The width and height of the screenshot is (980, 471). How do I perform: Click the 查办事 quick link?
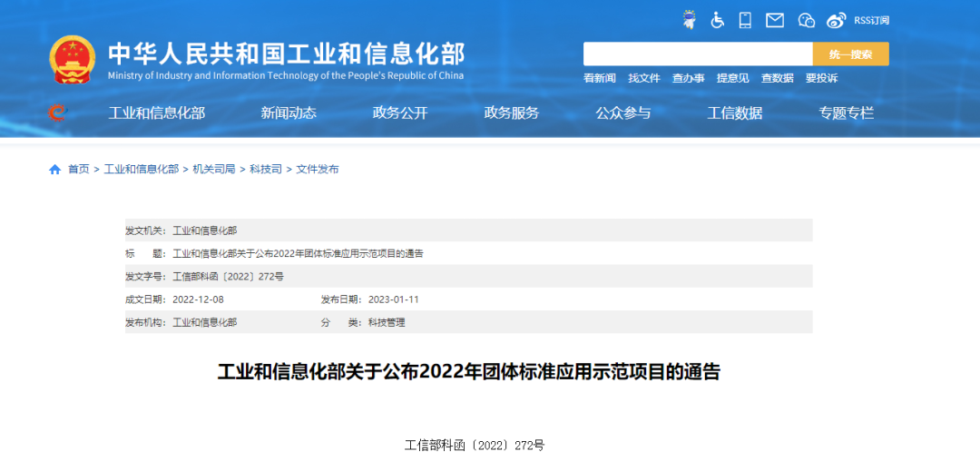(689, 78)
